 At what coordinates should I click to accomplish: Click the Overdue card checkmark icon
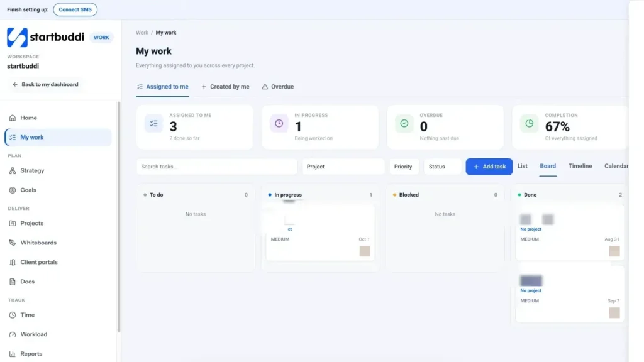[x=404, y=124]
